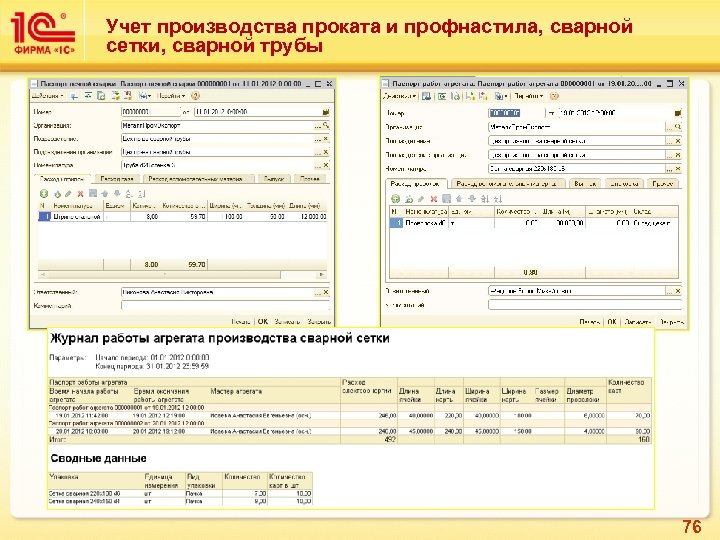Viewport: 720px width, 540px height.
Task: Click the Номер field in left window
Action: tap(151, 112)
